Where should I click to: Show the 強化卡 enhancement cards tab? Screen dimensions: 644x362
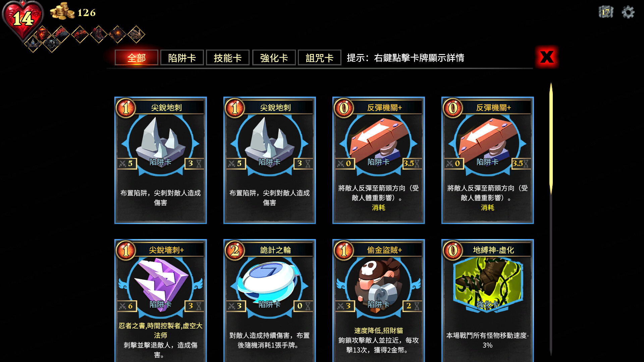[274, 58]
